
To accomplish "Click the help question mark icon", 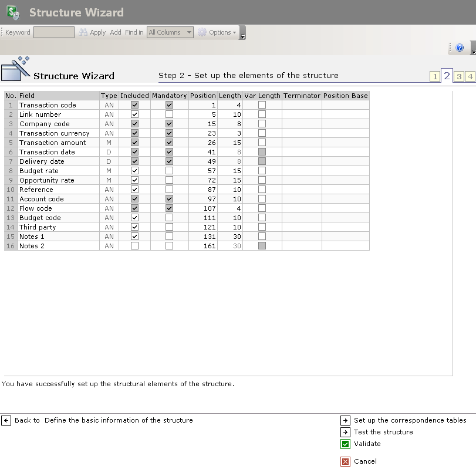I will pyautogui.click(x=460, y=48).
